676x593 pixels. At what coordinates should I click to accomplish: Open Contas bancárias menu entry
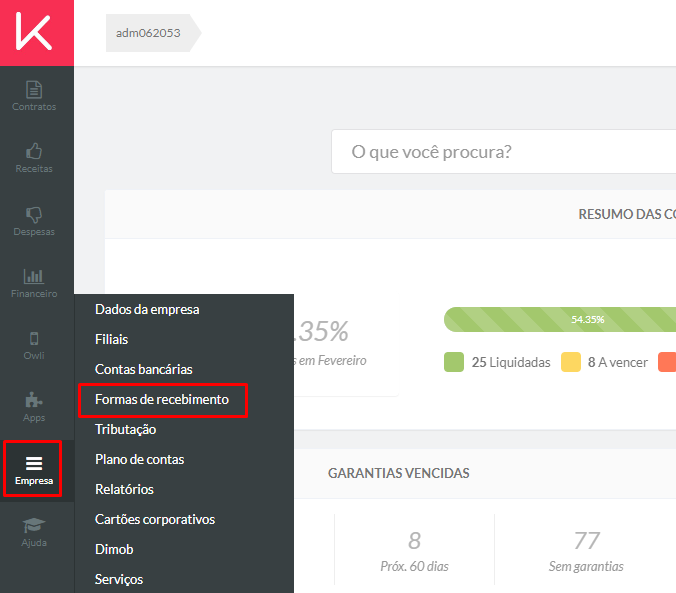(144, 370)
